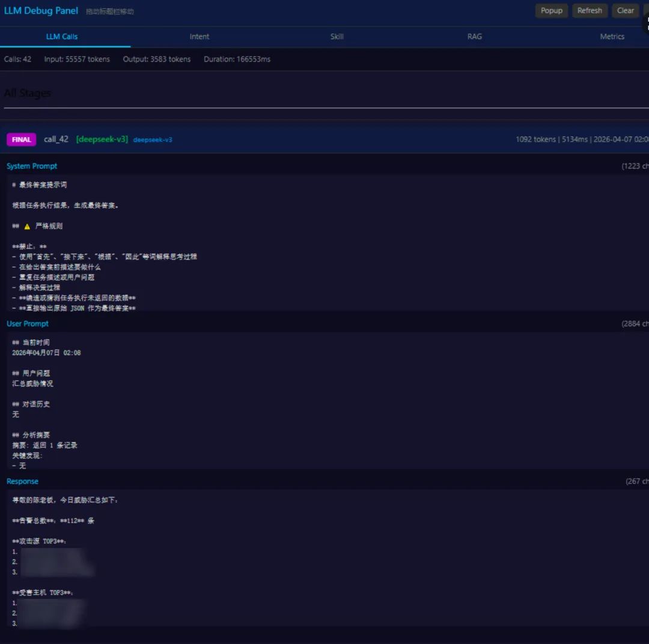This screenshot has height=644, width=649.
Task: Click the Refresh button
Action: [x=590, y=10]
